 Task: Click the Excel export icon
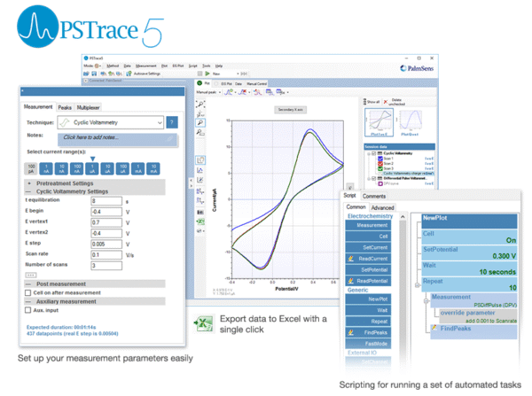coord(205,322)
